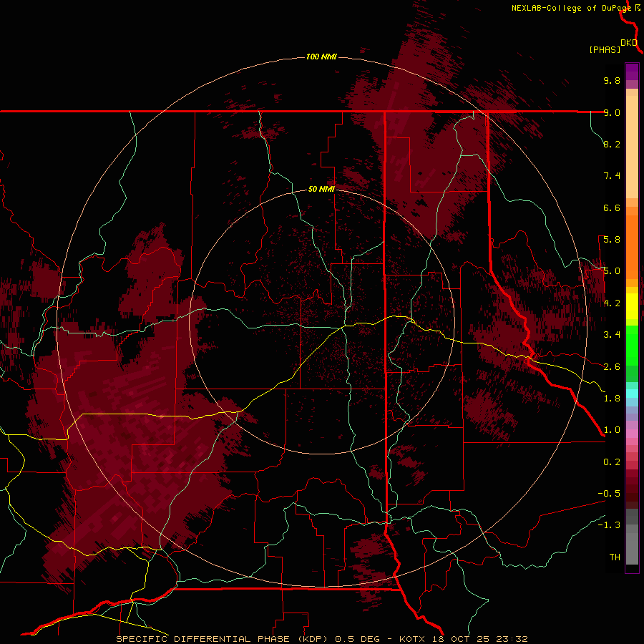Pick the pale peach color bar segment
644x644 pixels.
point(632,147)
